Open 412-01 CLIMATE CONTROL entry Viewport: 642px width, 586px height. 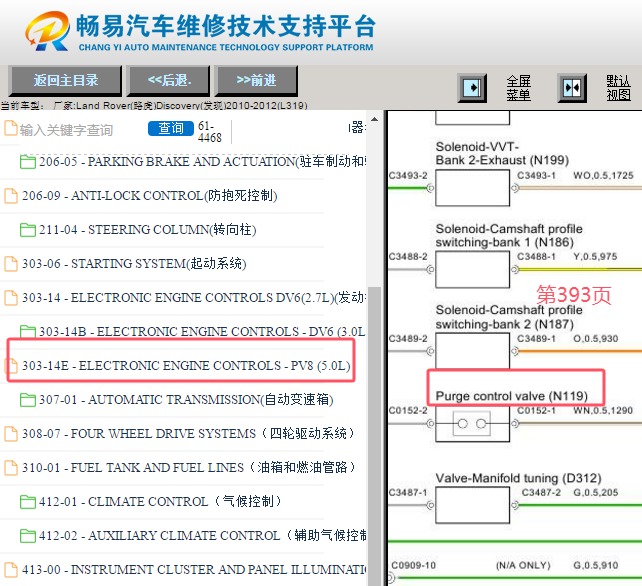(x=160, y=501)
